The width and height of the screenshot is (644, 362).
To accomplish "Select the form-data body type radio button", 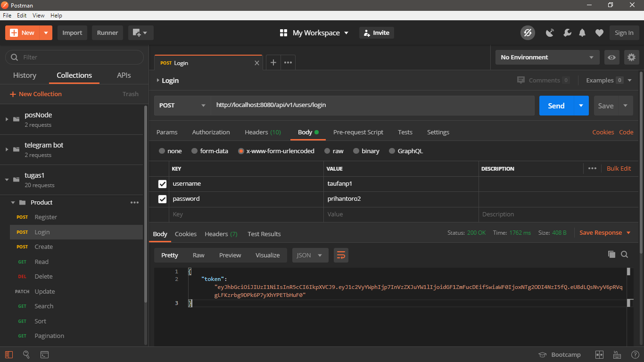I will [194, 151].
